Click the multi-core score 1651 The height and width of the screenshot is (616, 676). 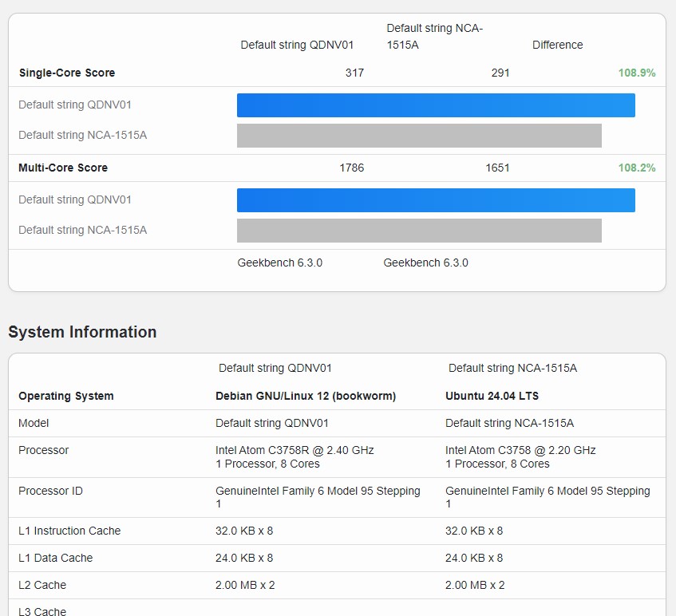(497, 168)
